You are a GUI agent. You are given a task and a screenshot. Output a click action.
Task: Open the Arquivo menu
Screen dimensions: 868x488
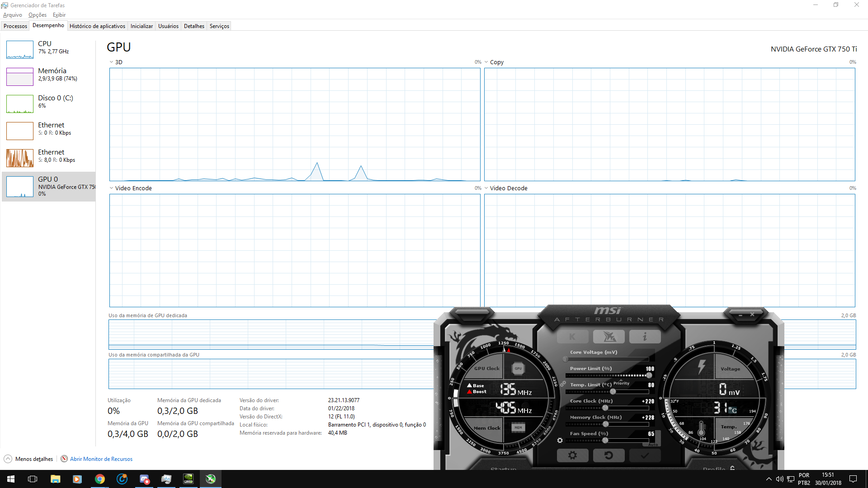click(13, 15)
